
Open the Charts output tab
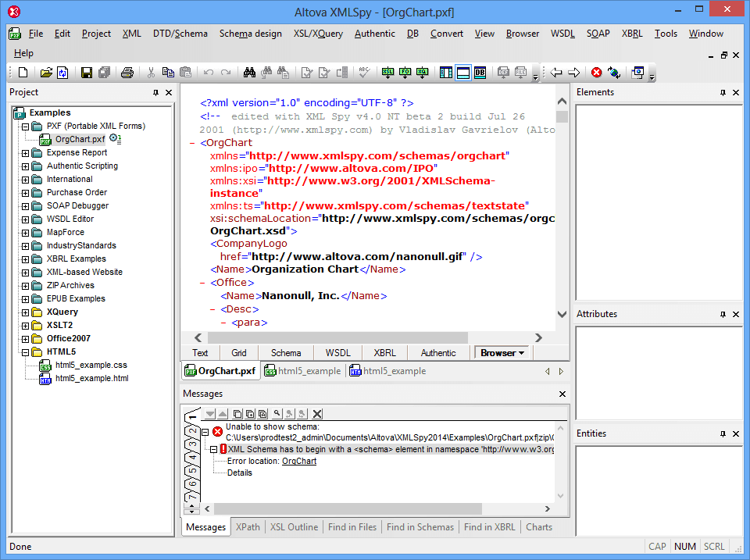[x=539, y=527]
